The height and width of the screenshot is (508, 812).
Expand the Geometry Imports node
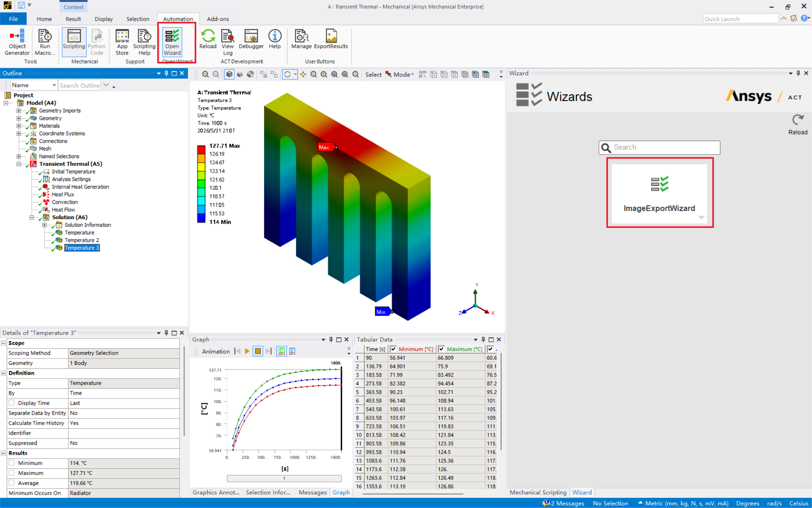(x=19, y=111)
